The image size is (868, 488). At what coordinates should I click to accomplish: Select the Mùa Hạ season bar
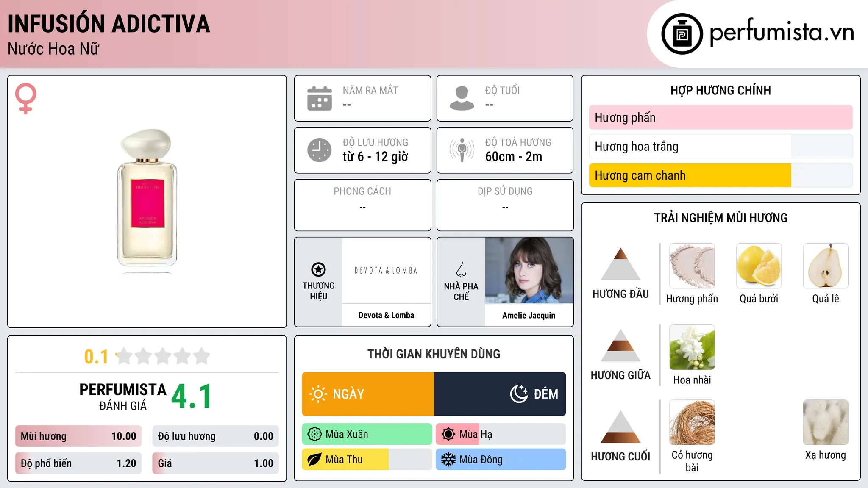click(x=501, y=434)
